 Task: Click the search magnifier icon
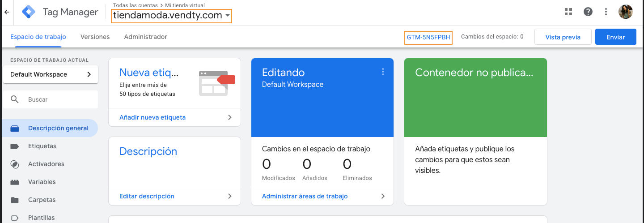click(15, 99)
